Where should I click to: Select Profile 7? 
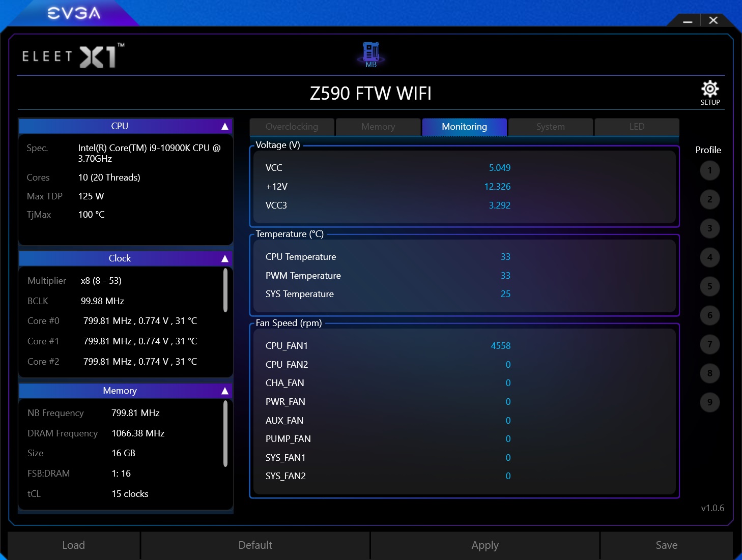(709, 344)
